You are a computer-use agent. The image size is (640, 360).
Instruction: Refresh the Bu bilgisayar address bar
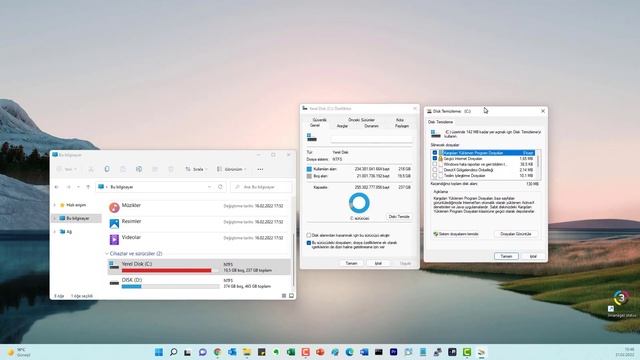220,187
